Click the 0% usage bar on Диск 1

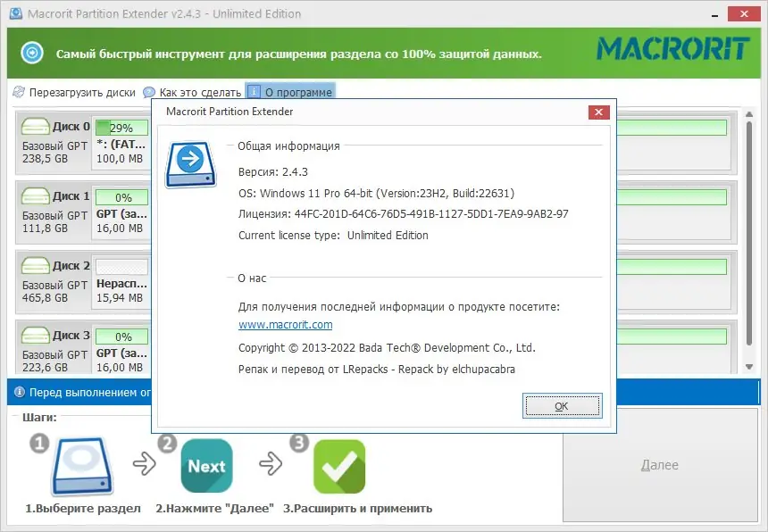(121, 197)
